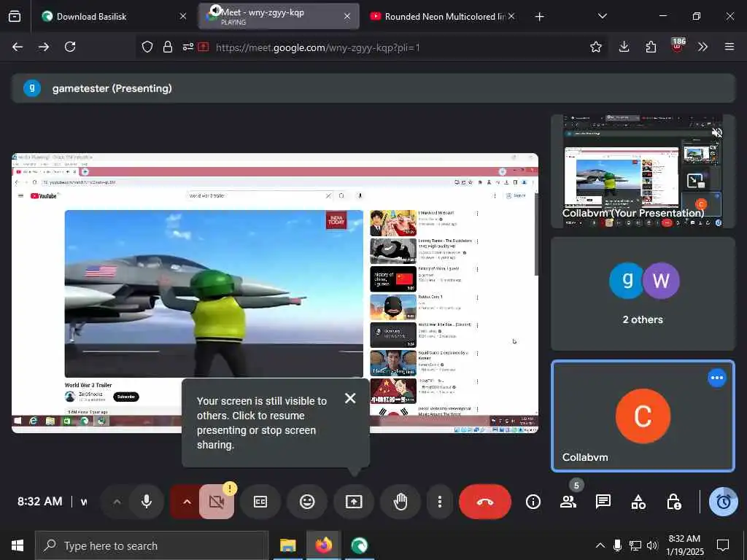Screen dimensions: 747x560
Task: Open the downloads panel
Action: coord(624,47)
